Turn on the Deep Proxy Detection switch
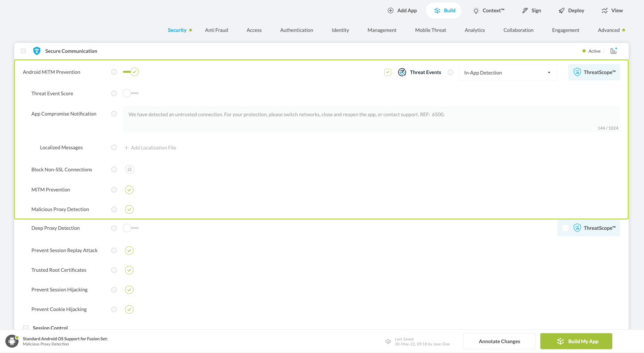The height and width of the screenshot is (353, 644). pyautogui.click(x=131, y=228)
